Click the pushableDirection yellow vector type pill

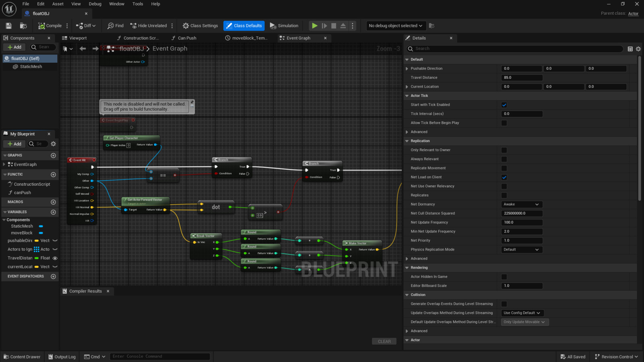(x=37, y=241)
